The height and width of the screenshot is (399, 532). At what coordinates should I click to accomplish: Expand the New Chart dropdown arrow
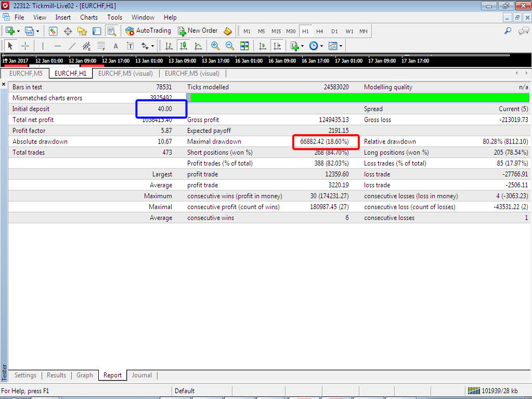tap(18, 31)
